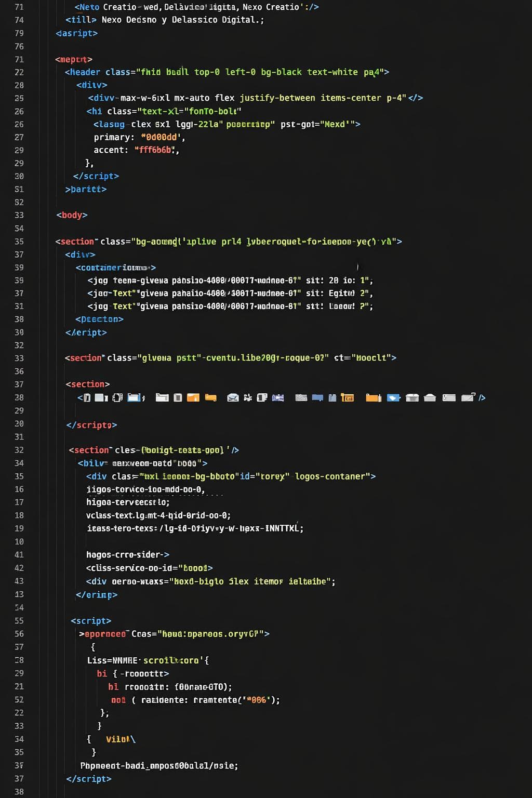
Task: Click the '>baritt>' tag
Action: (86, 189)
